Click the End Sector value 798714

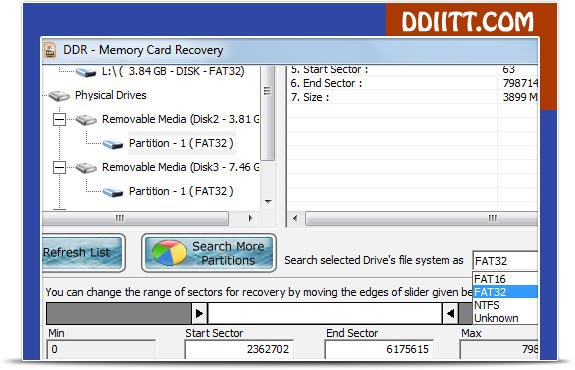click(520, 83)
